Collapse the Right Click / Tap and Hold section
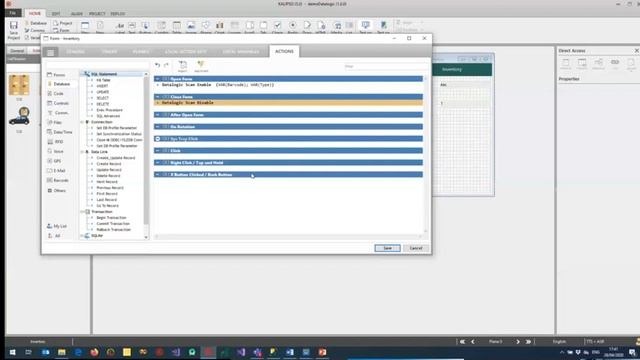640x360 pixels. pos(158,162)
